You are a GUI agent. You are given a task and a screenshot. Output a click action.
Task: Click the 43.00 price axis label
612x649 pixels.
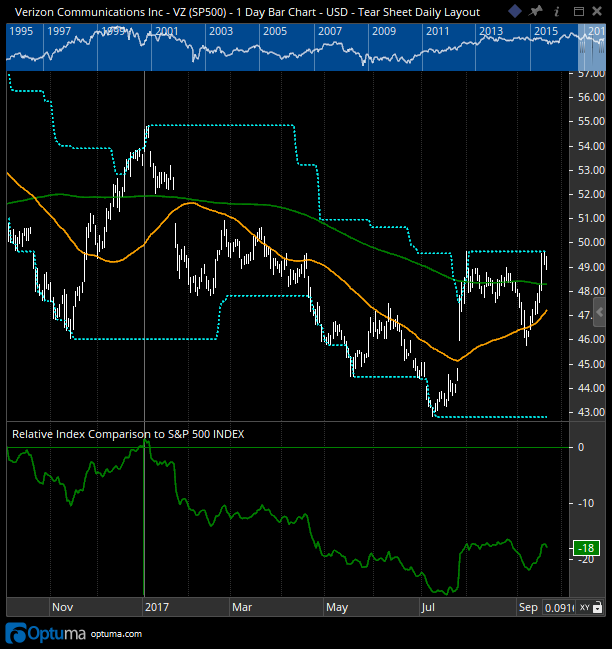click(591, 412)
